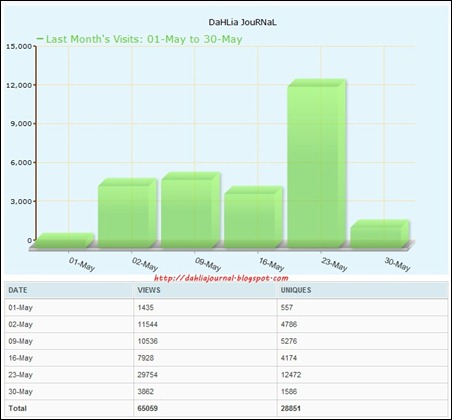The height and width of the screenshot is (420, 452).
Task: Click the UNIQUES column header
Action: click(x=296, y=290)
